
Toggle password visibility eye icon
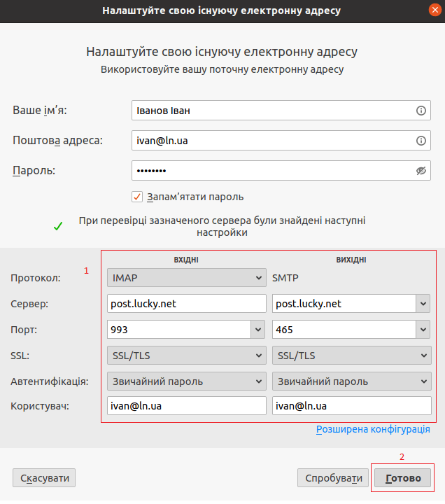(421, 170)
